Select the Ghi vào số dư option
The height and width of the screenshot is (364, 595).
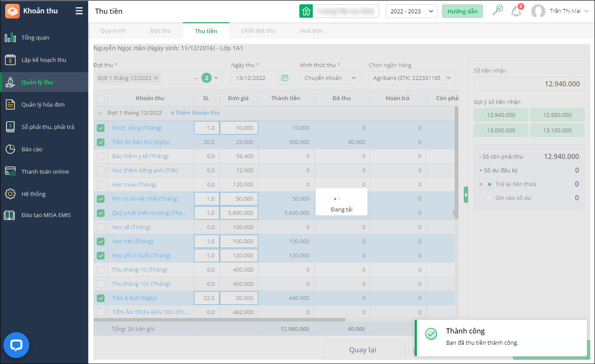[489, 198]
